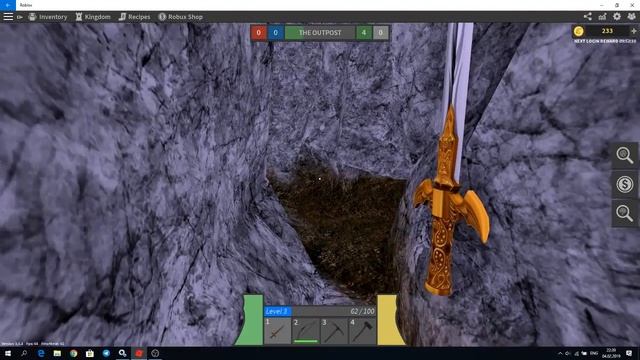
Task: Click the 62 / 100 experience text
Action: [362, 311]
